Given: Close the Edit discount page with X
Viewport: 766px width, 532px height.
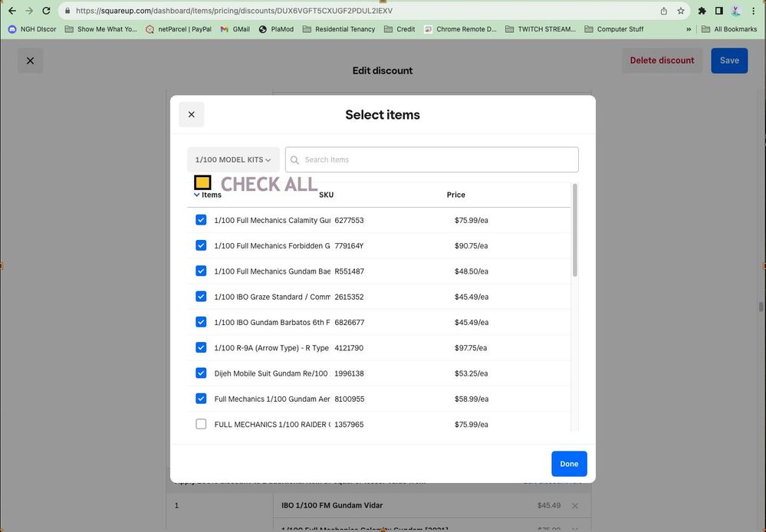Looking at the screenshot, I should [x=30, y=61].
